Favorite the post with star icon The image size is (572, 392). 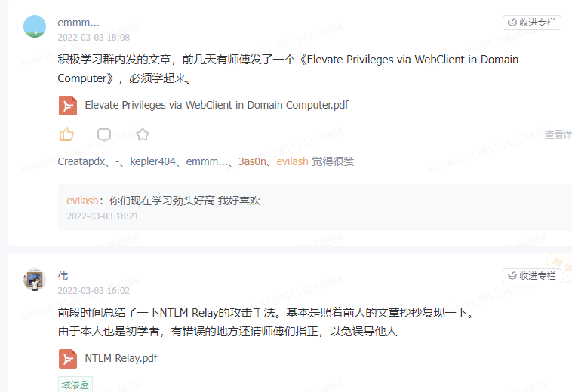tap(143, 134)
